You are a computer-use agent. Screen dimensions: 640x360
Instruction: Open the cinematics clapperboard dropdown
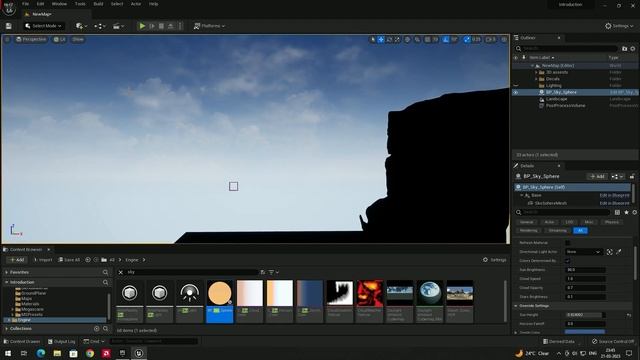pos(118,26)
